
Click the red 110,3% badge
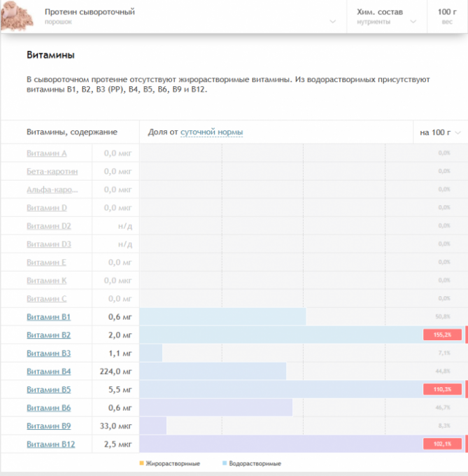(441, 389)
